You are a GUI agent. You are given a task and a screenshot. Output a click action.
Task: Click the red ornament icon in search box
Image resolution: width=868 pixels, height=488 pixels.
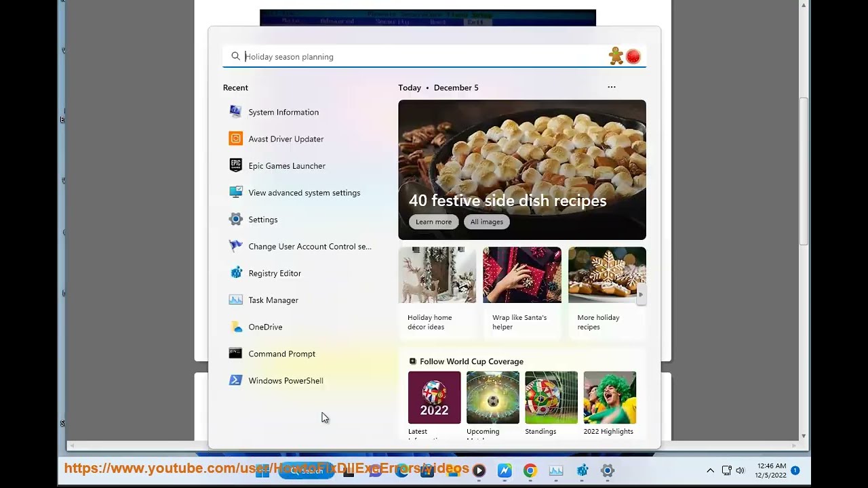tap(633, 56)
